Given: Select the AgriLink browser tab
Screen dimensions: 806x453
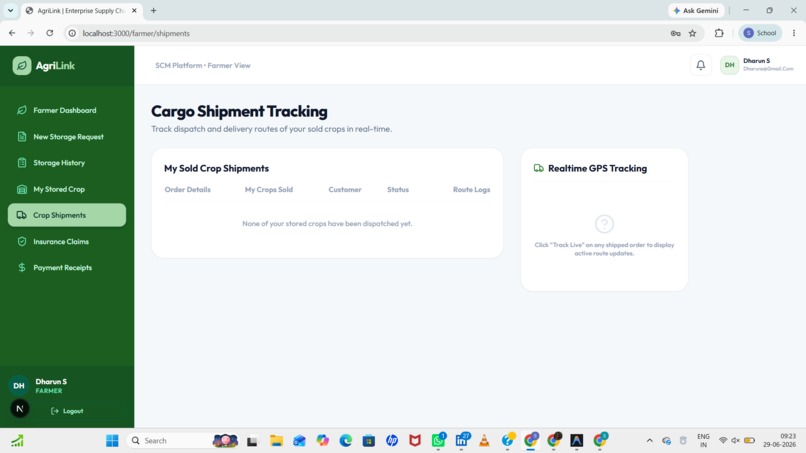Looking at the screenshot, I should click(81, 10).
